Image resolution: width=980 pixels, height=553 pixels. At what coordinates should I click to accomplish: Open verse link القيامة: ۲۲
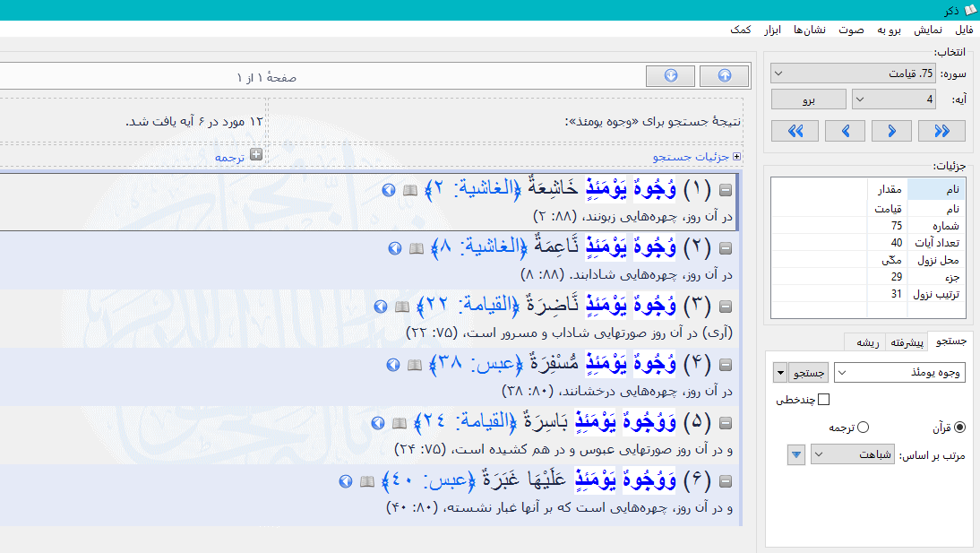pos(469,305)
